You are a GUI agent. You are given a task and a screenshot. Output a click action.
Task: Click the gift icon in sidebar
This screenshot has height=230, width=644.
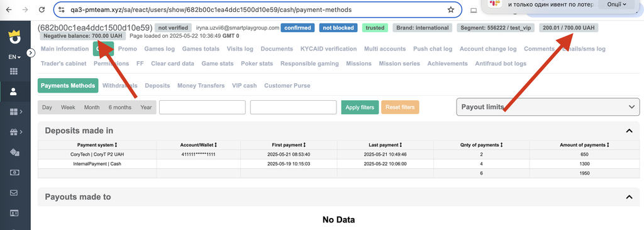click(14, 132)
